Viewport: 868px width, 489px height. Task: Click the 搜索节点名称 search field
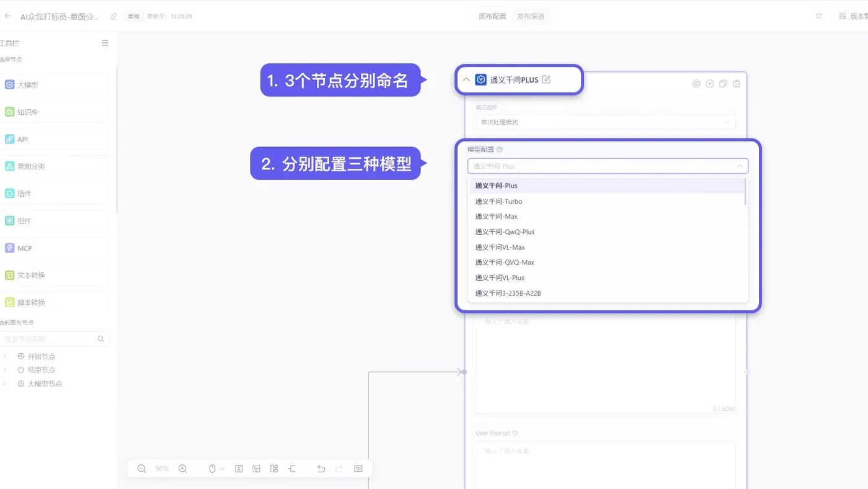[48, 339]
